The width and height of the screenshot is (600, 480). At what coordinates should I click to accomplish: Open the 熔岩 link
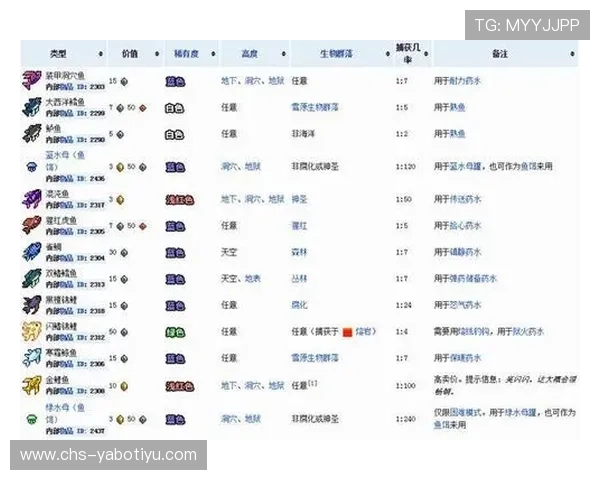(x=363, y=331)
